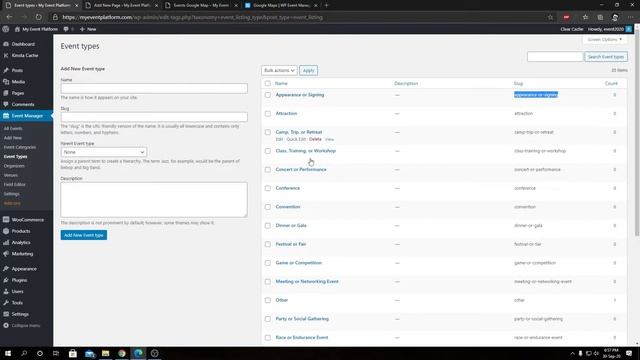Focus the Slug input field
The image size is (640, 360).
pyautogui.click(x=154, y=117)
